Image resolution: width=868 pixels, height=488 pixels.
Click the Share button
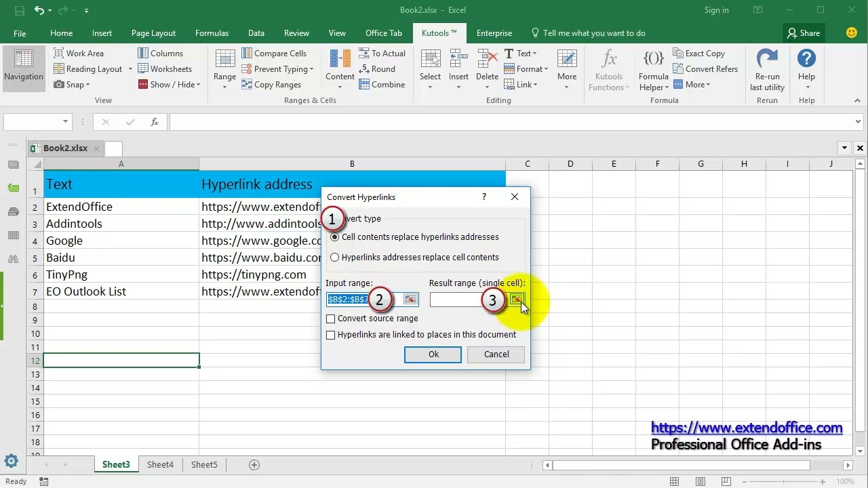(804, 33)
